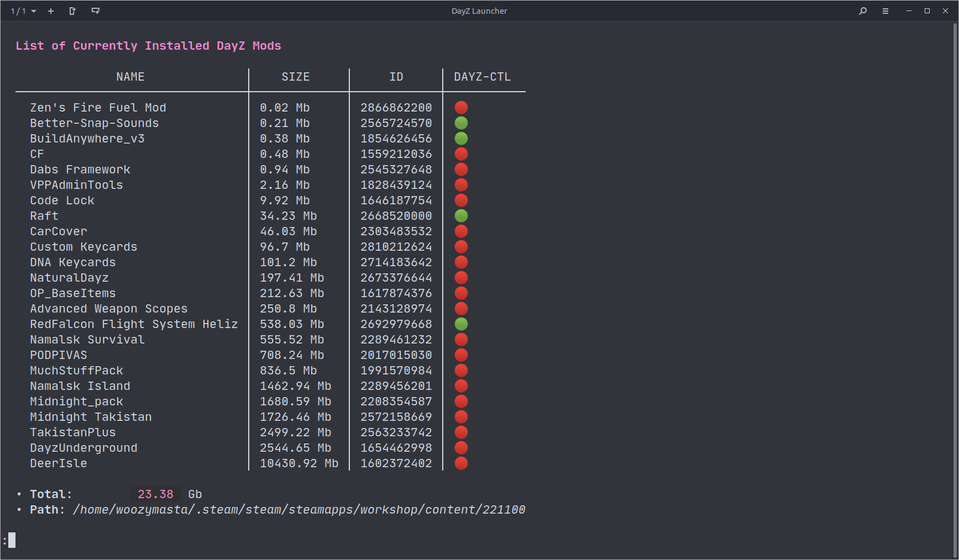Click the red status dot for DNA Keycards
The image size is (959, 560).
[x=461, y=262]
